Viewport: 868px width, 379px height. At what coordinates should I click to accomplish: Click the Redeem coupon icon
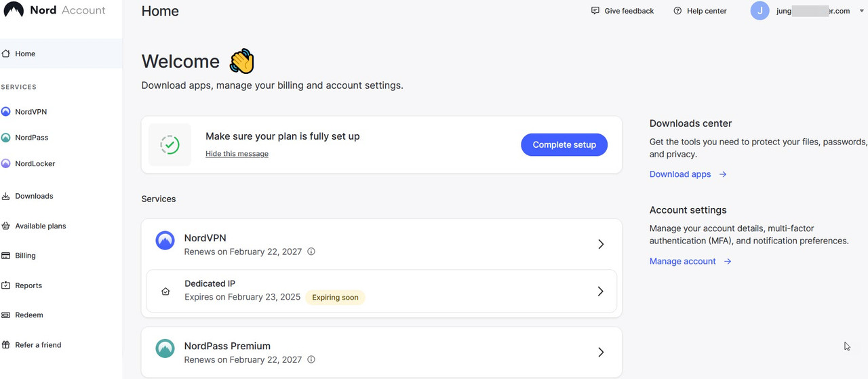click(x=6, y=315)
